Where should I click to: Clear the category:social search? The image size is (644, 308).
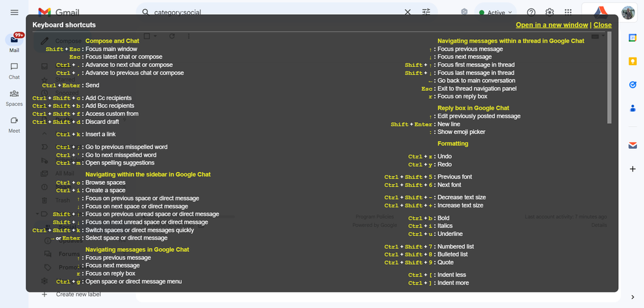tap(407, 12)
